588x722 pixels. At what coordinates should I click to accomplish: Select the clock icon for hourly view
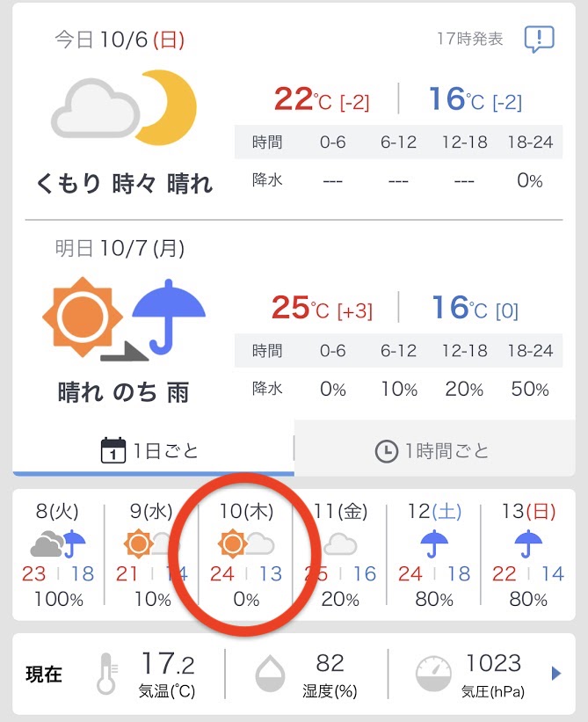click(385, 452)
